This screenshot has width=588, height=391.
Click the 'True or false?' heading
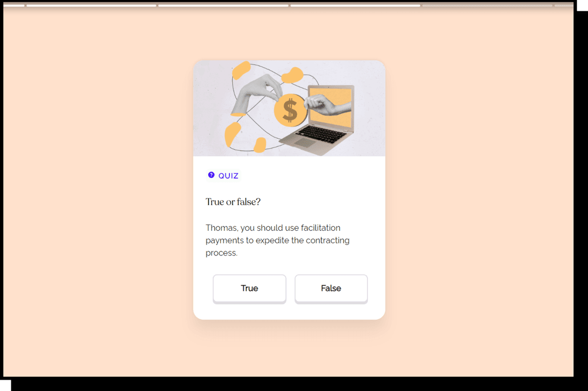click(x=233, y=201)
